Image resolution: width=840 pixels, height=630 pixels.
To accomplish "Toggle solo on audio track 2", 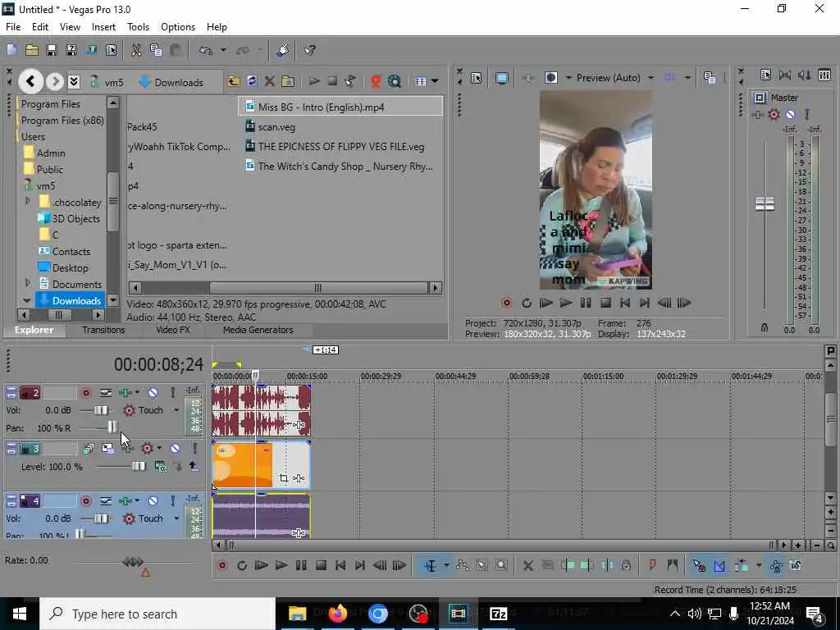I will pyautogui.click(x=172, y=393).
